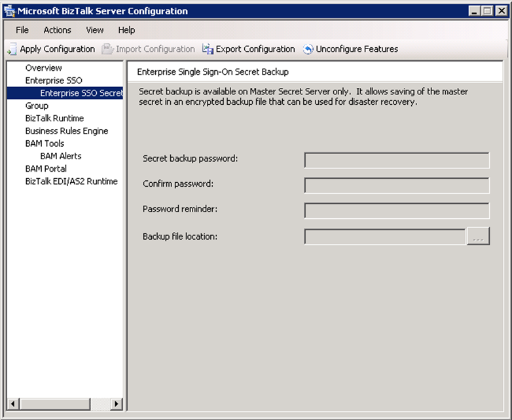Select Overview in the navigation tree

coord(44,68)
